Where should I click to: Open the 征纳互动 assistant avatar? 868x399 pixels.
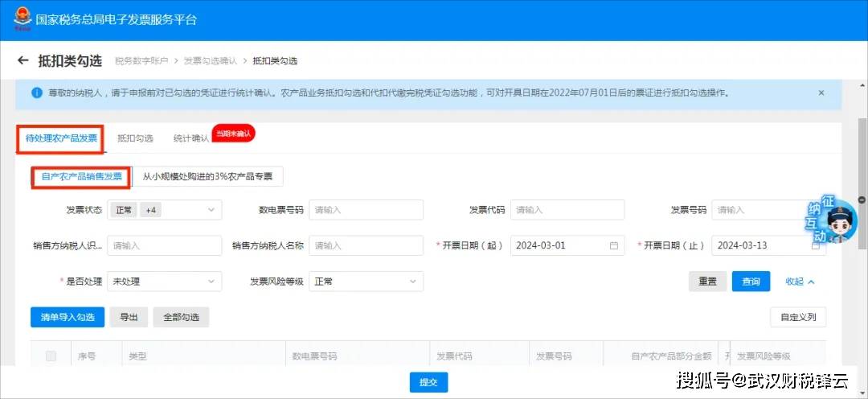click(828, 222)
